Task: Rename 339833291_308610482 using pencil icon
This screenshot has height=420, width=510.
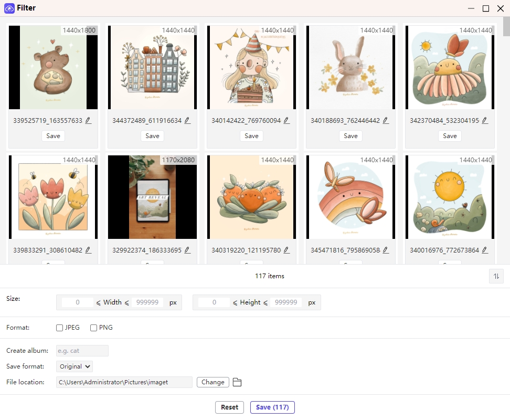Action: click(88, 250)
